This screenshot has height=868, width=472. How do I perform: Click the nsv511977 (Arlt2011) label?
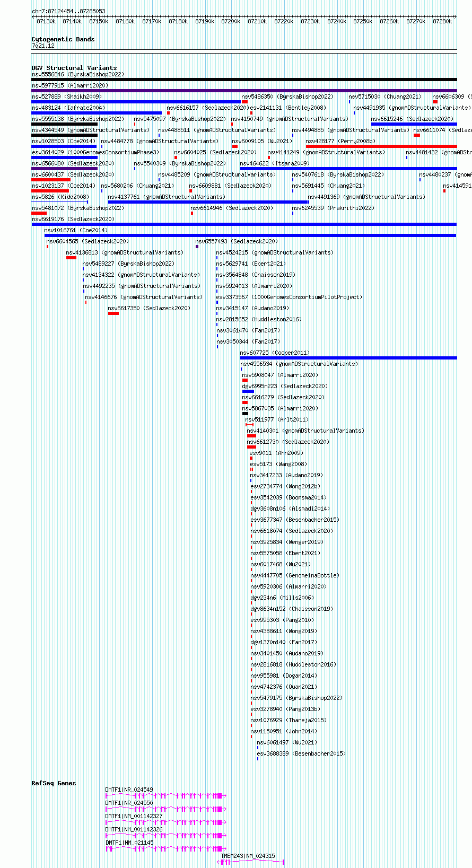tap(277, 419)
